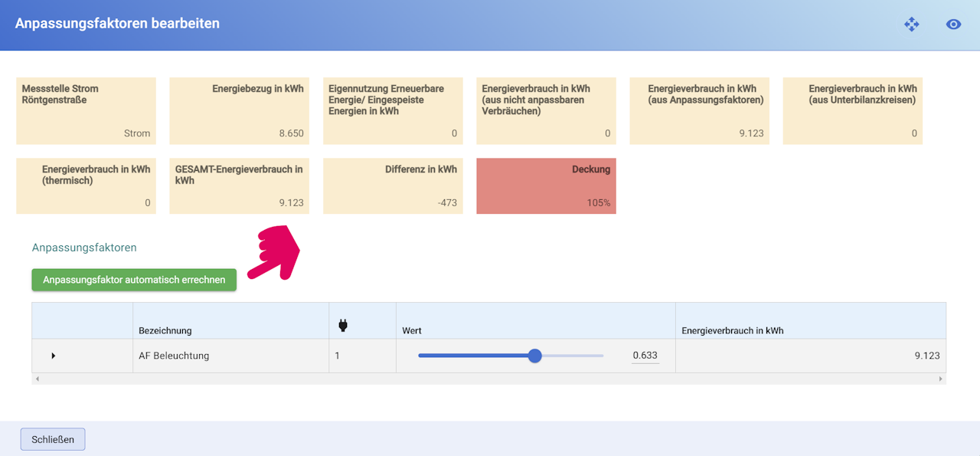Click the move dialog arrows icon
Image resolution: width=980 pixels, height=456 pixels.
(911, 24)
